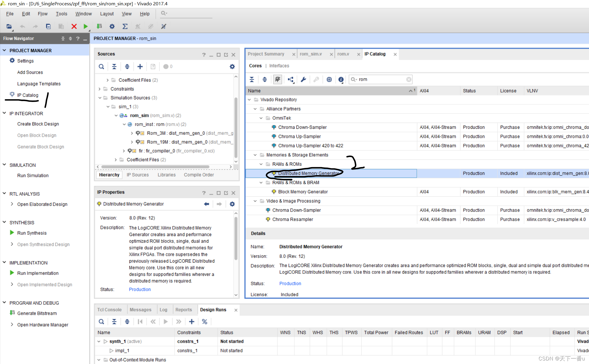Click plus Add Sources icon in Sources panel
The width and height of the screenshot is (589, 364).
tap(140, 67)
